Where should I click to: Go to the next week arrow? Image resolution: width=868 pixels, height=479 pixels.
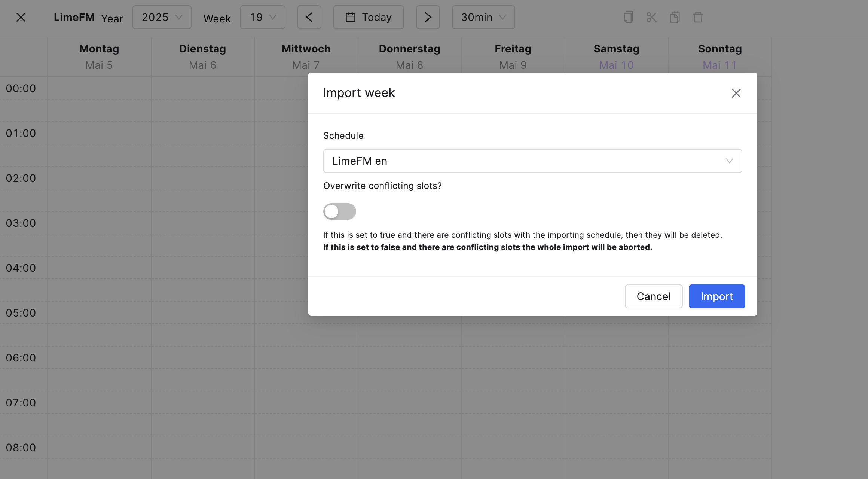tap(428, 17)
